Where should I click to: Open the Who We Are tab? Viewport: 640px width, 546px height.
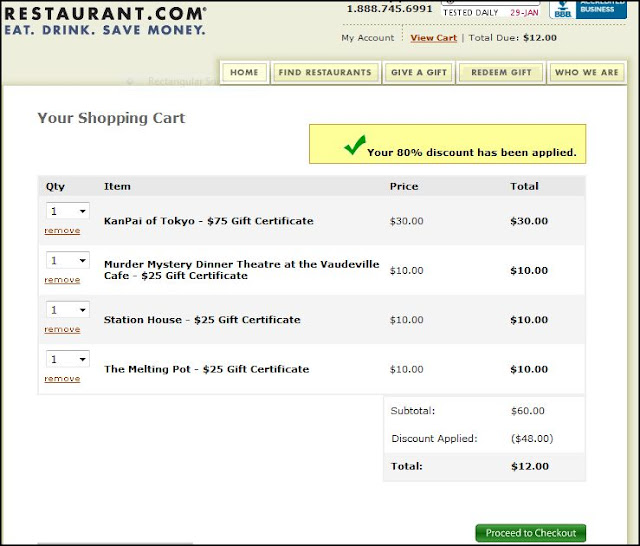pos(587,73)
